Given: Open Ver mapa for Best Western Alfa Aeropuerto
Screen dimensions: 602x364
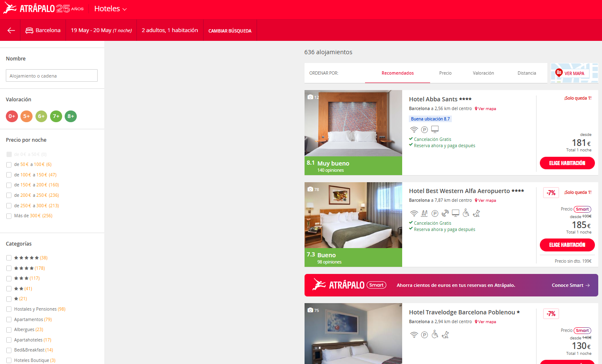Looking at the screenshot, I should tap(486, 201).
